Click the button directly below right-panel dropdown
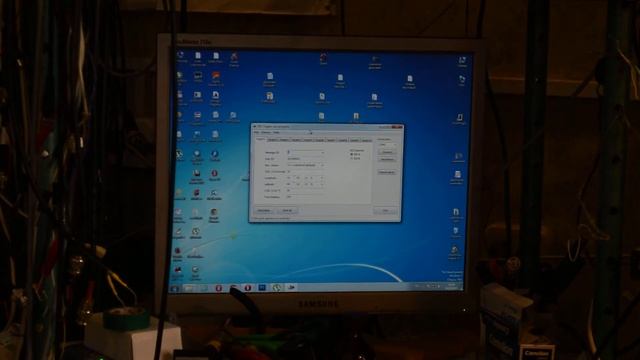Viewport: 640px width, 360px height. tap(387, 152)
